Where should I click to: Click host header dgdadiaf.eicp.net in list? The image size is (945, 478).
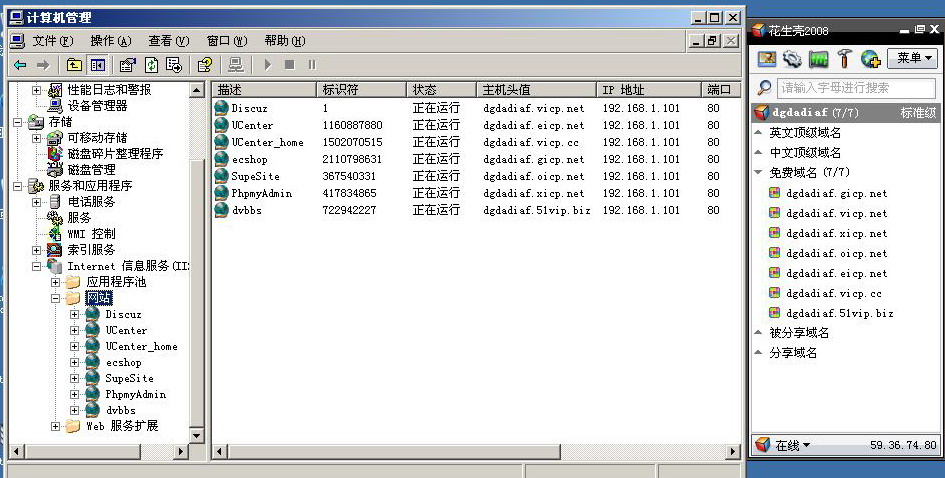533,125
